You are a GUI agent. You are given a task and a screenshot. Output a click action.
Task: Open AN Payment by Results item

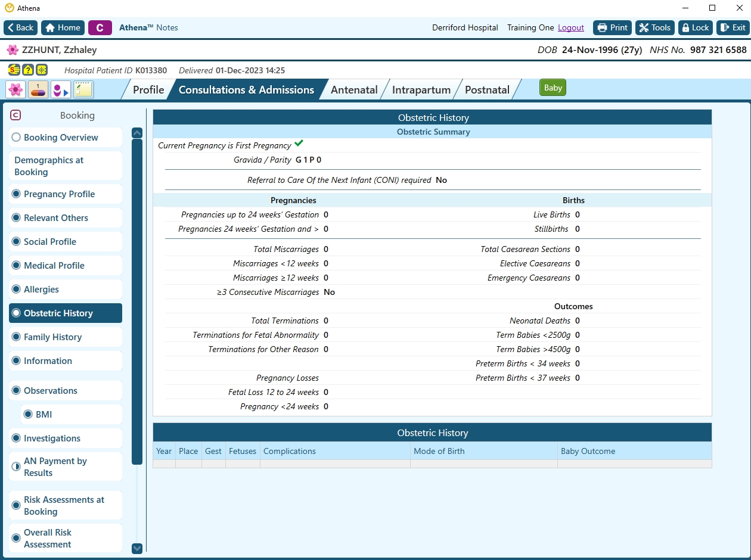tap(66, 467)
